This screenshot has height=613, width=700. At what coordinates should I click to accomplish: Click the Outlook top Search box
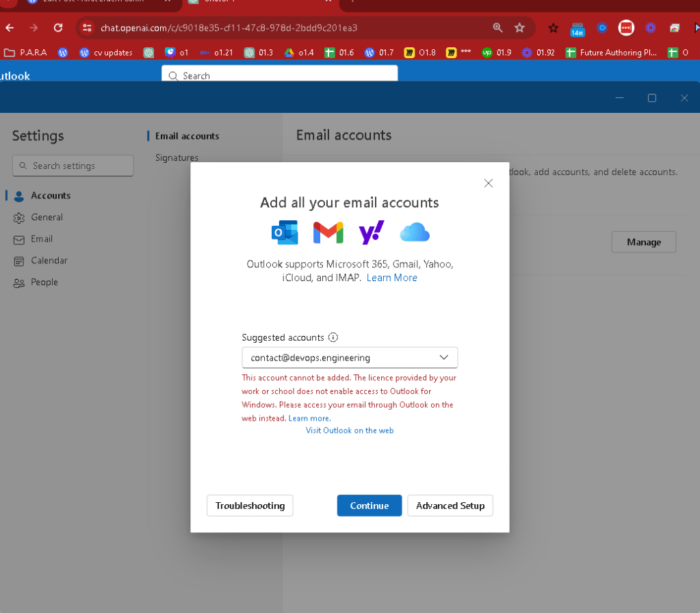pos(279,74)
